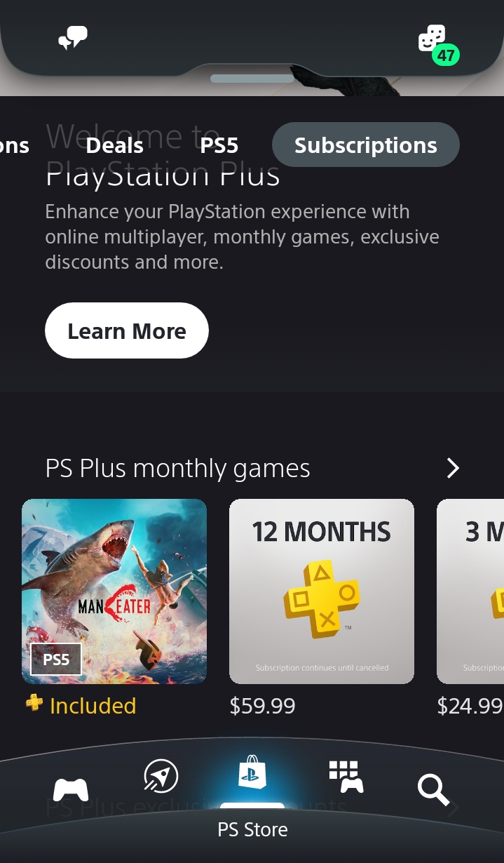Open the 12 Months PS Plus subscription card
This screenshot has width=504, height=863.
point(322,591)
